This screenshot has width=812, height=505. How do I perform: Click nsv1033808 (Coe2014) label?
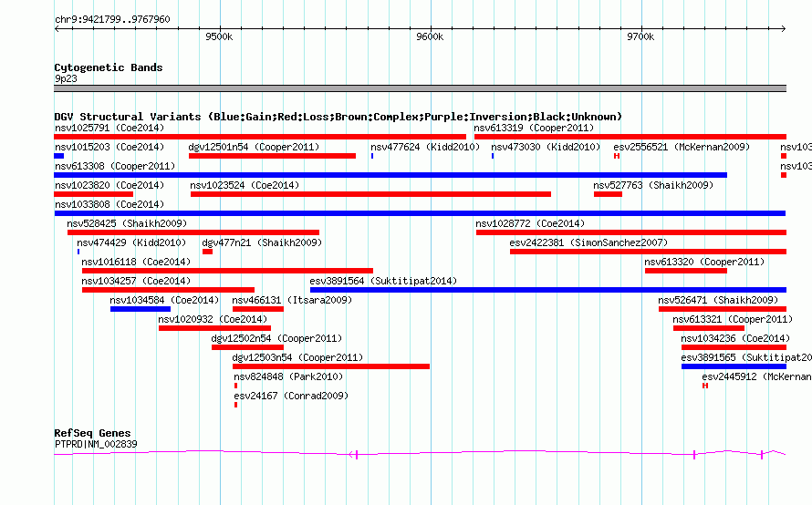(109, 204)
